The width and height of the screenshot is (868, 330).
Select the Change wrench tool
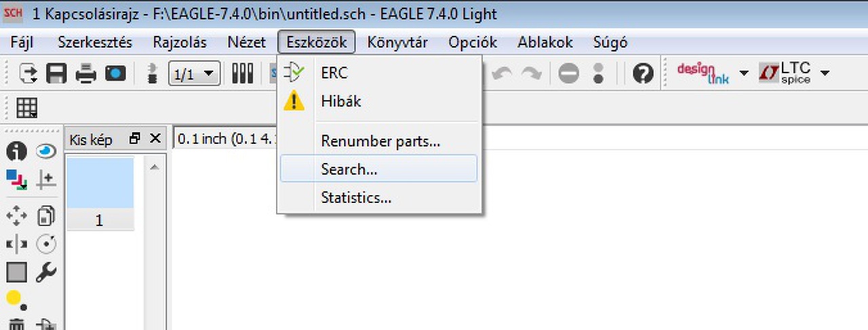pyautogui.click(x=45, y=273)
